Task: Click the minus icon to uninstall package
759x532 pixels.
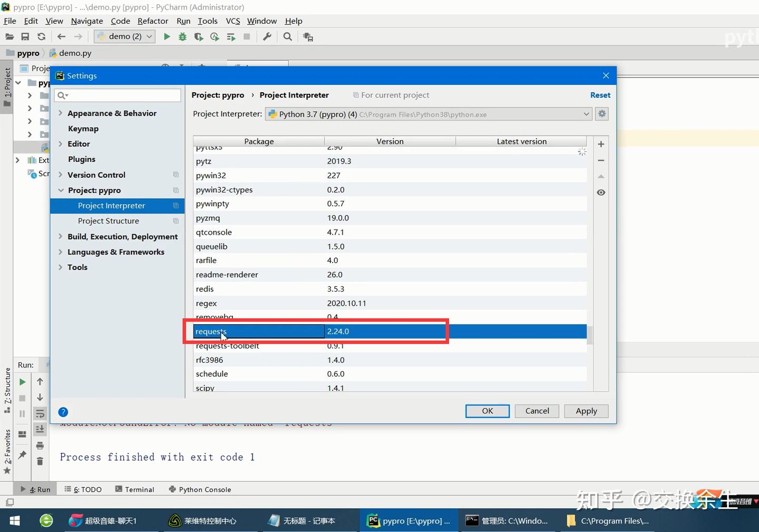Action: tap(600, 160)
